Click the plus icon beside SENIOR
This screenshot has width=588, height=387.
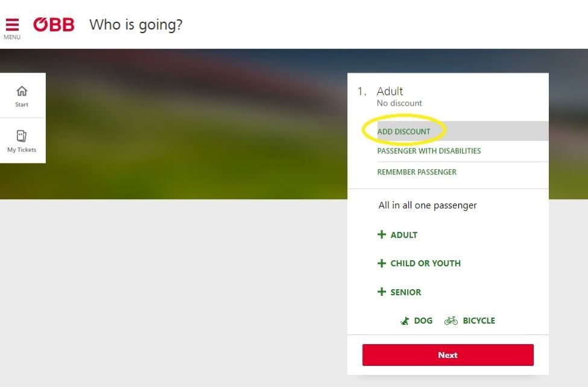click(382, 292)
